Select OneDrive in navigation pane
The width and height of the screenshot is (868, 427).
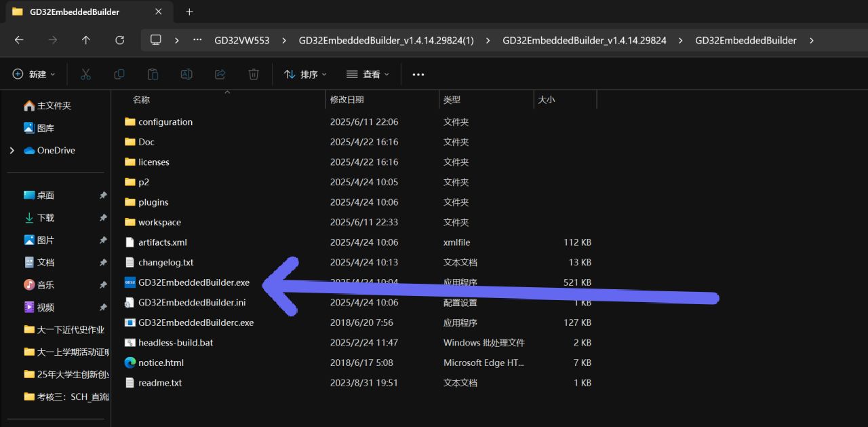point(50,150)
